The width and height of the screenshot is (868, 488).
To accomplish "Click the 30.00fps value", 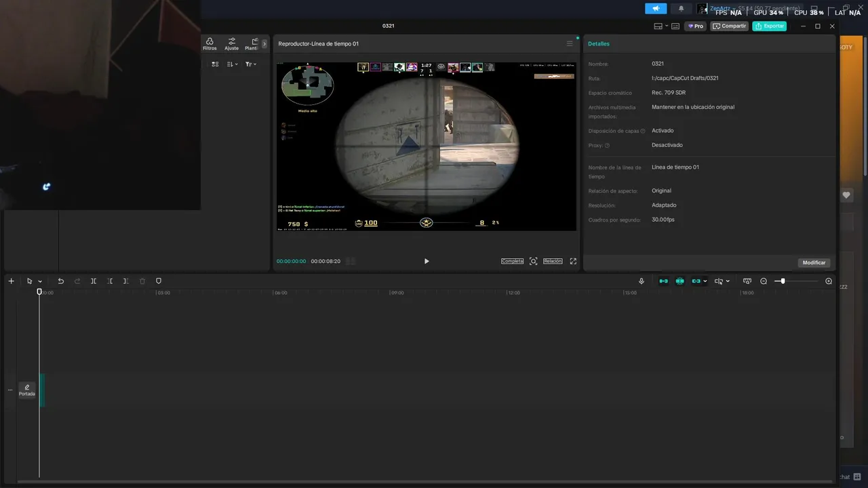I will pos(663,220).
